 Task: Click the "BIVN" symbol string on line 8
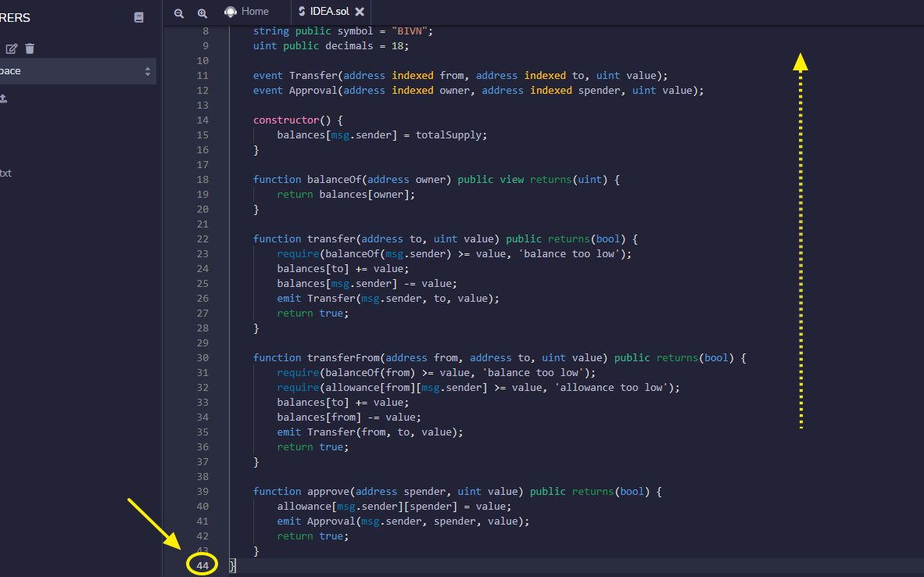pyautogui.click(x=410, y=30)
